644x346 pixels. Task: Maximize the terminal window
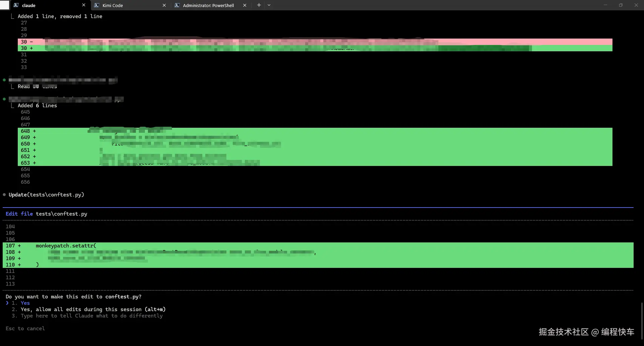pyautogui.click(x=621, y=5)
